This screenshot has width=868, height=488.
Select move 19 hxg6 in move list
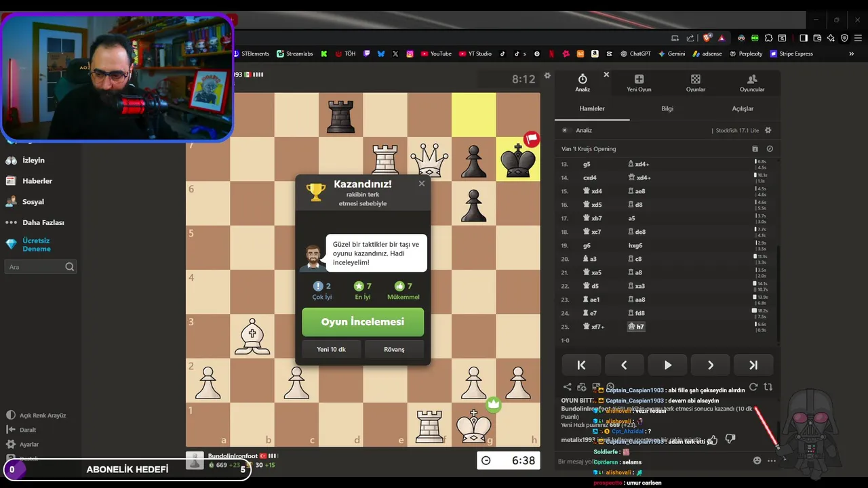(635, 245)
